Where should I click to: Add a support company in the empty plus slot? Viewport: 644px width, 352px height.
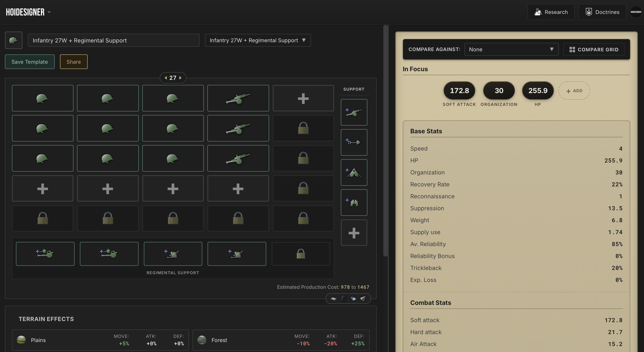[x=354, y=233]
